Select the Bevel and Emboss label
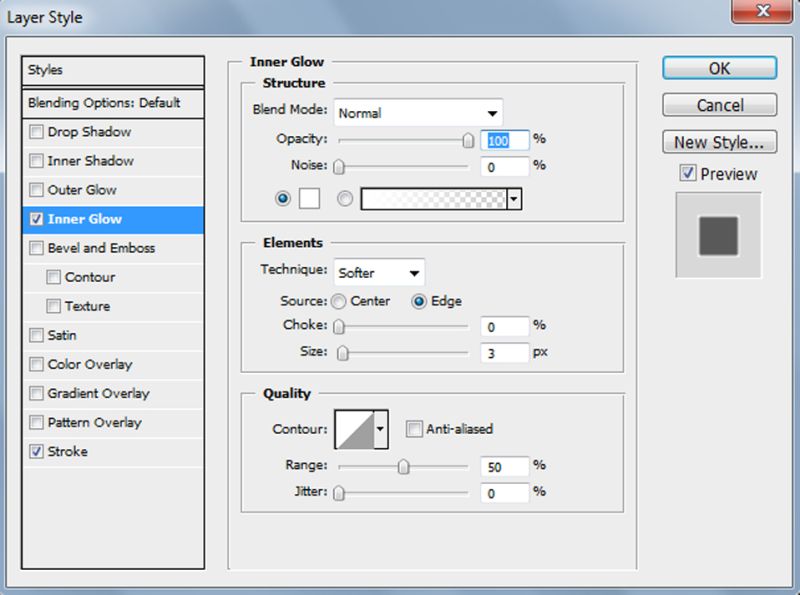Viewport: 800px width, 595px height. 101,248
